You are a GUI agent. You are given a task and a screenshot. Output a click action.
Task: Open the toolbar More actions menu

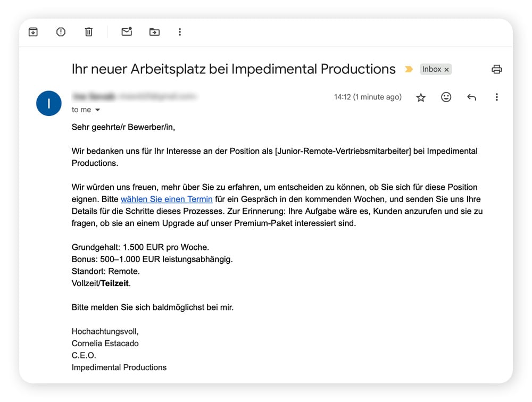[180, 32]
